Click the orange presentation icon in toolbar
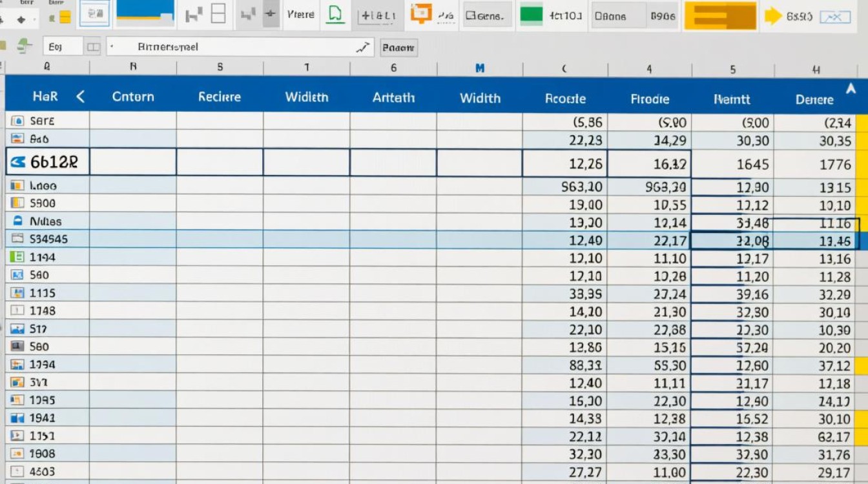This screenshot has width=868, height=484. pyautogui.click(x=421, y=13)
